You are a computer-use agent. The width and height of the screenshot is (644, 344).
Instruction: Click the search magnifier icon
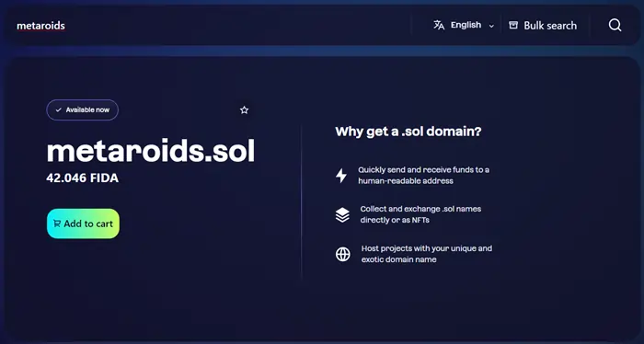[x=615, y=25]
